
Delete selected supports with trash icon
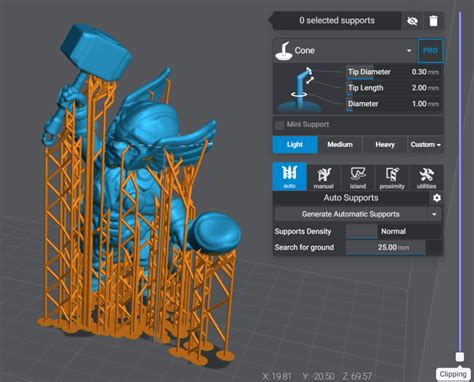tap(433, 21)
